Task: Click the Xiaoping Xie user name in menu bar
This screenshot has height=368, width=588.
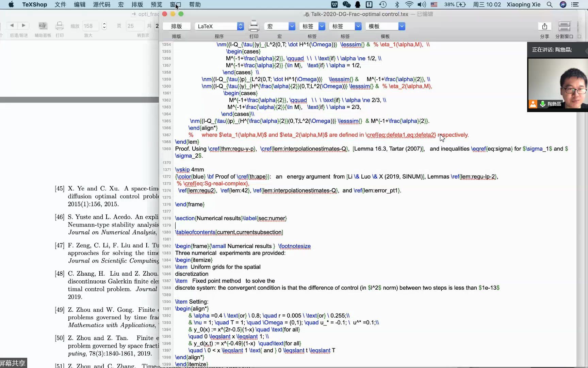Action: point(523,4)
